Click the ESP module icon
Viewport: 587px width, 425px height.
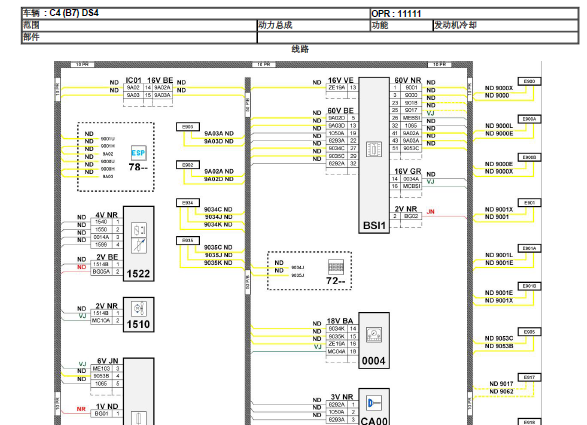(138, 153)
